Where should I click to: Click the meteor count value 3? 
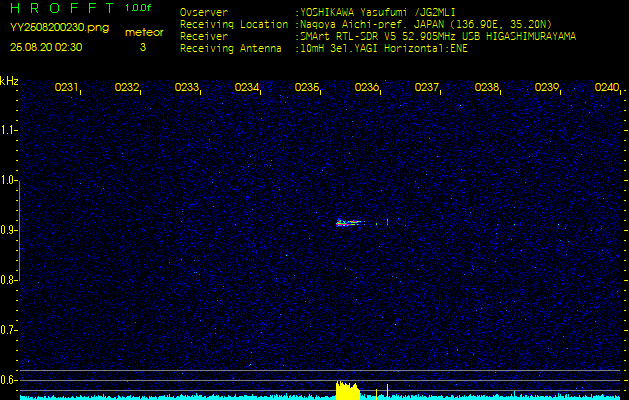(143, 47)
